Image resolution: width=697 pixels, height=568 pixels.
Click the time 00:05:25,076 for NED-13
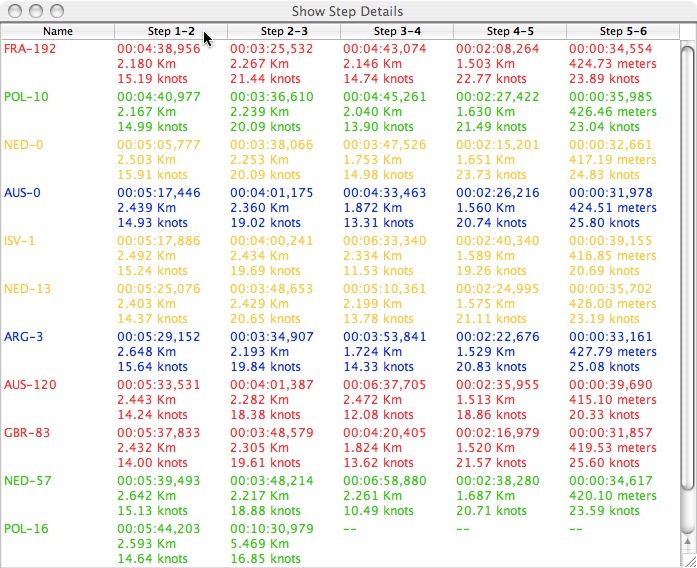click(x=159, y=288)
